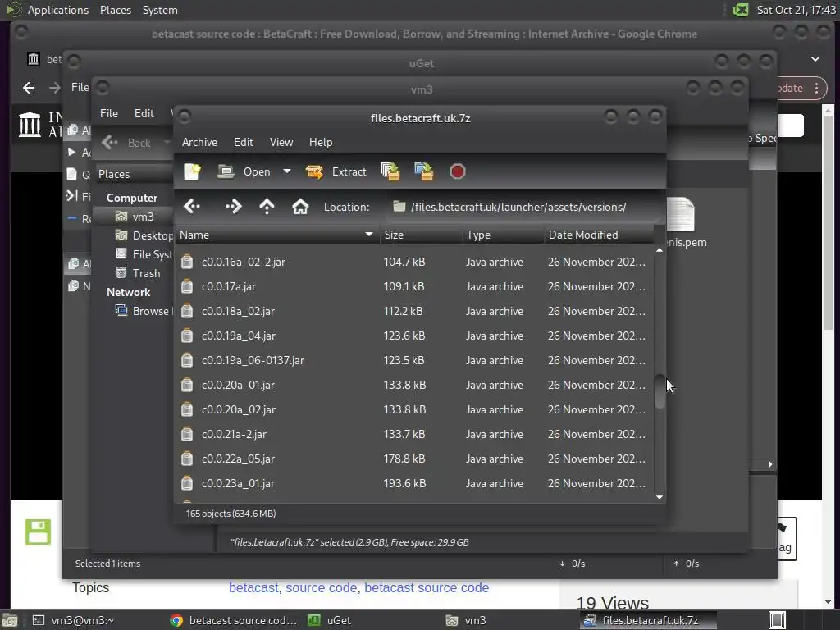The image size is (840, 630).
Task: Click jar icon of c0.0.21a-2.jar
Action: tap(187, 435)
